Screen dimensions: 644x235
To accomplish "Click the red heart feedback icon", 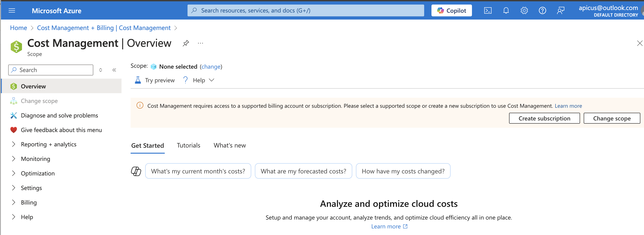I will [14, 130].
